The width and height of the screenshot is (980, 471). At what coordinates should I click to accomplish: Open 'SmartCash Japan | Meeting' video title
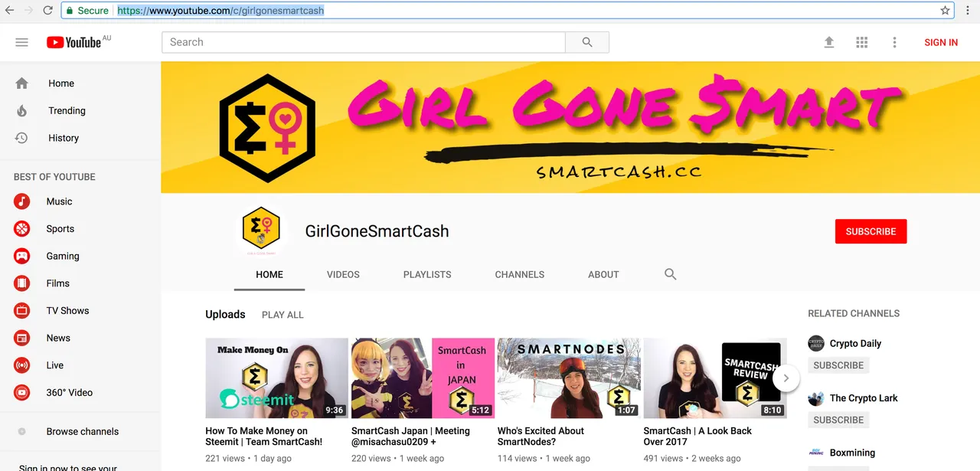tap(411, 437)
